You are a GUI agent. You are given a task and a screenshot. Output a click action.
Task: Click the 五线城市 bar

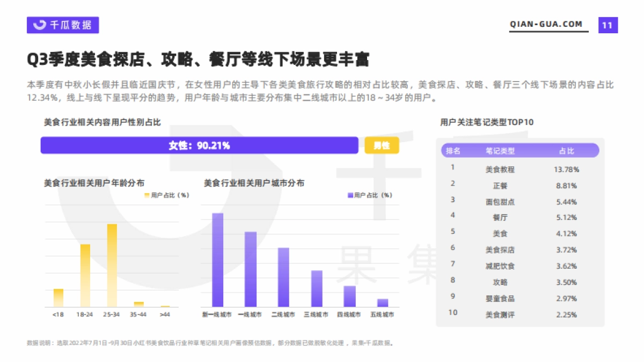[382, 303]
